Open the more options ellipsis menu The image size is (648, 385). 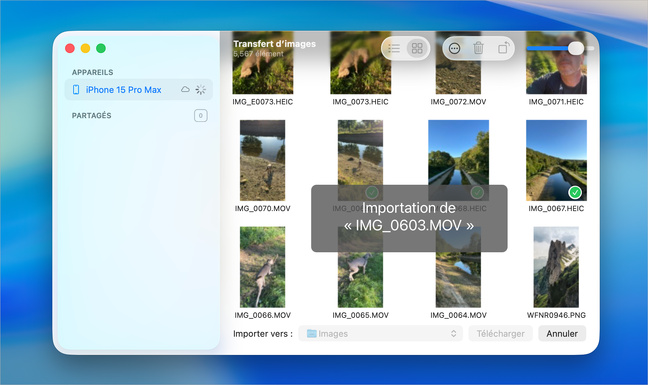(454, 49)
